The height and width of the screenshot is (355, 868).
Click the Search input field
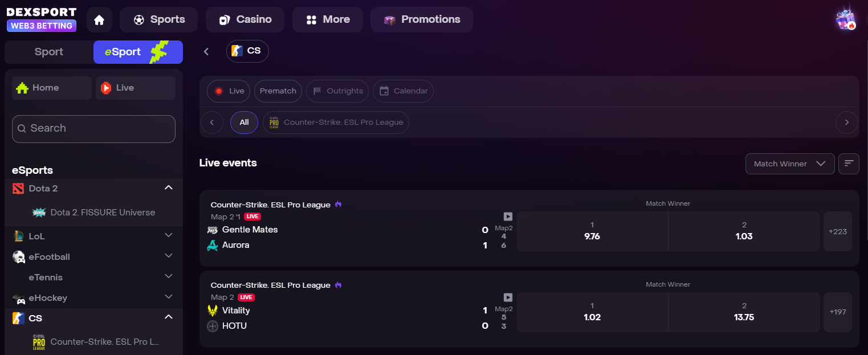94,129
